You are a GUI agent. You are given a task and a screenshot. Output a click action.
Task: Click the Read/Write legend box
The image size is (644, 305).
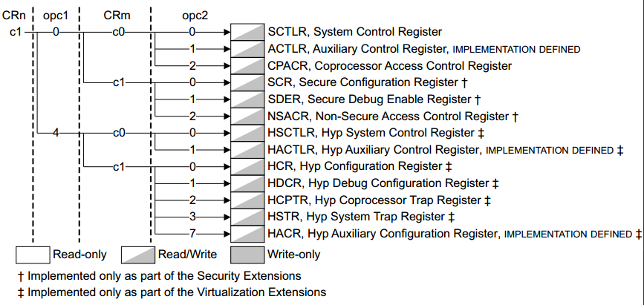(x=138, y=255)
